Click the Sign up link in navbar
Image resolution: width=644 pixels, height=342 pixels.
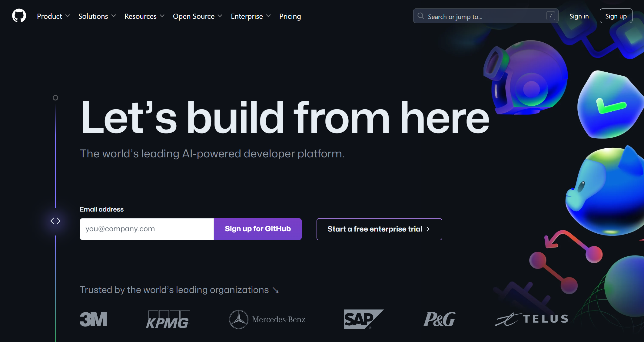point(616,16)
